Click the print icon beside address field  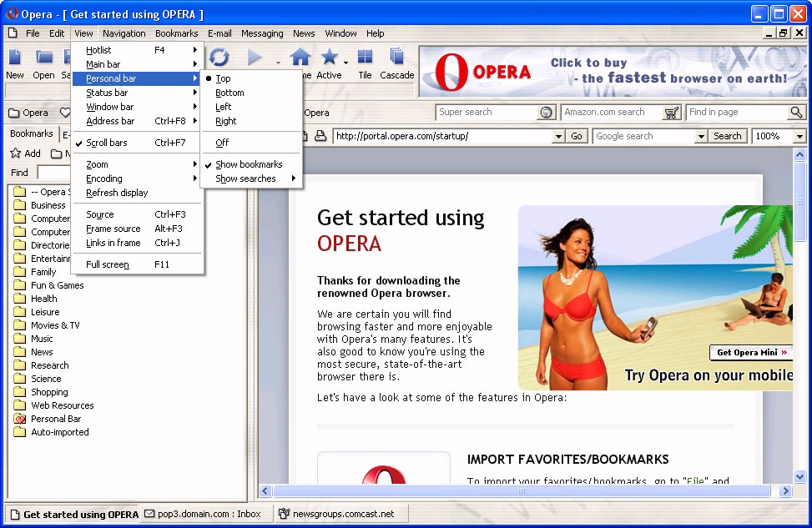[x=320, y=136]
